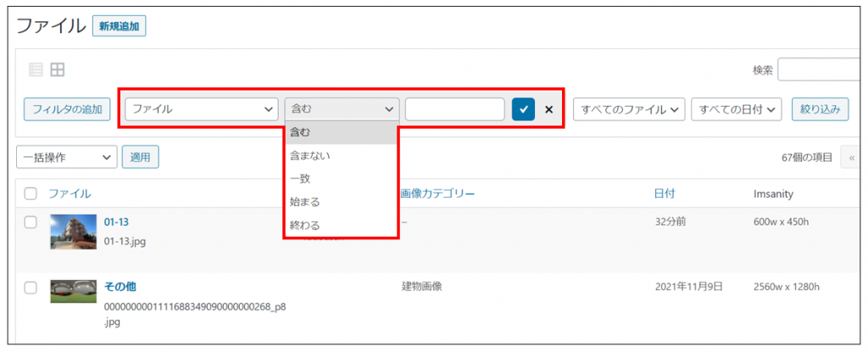Choose 始まる option in dropdown list

(304, 202)
